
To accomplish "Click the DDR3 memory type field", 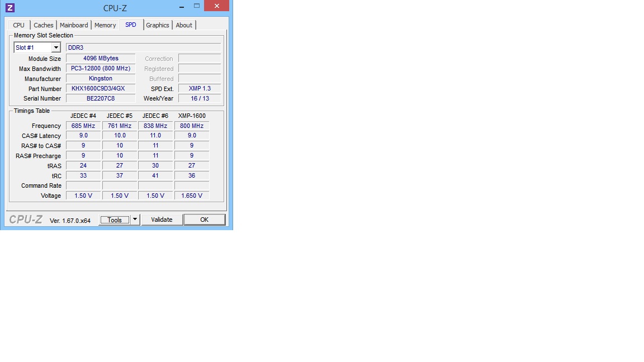I will click(x=143, y=47).
